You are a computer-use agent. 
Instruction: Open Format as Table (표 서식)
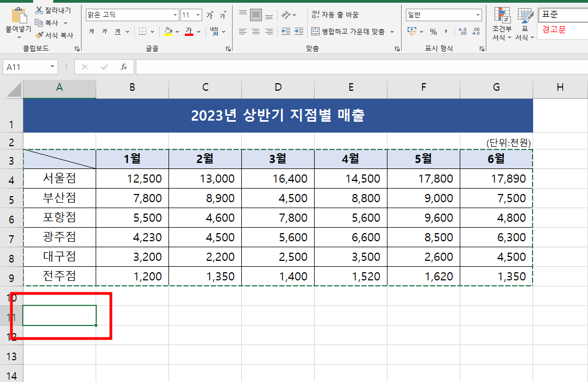pos(524,24)
